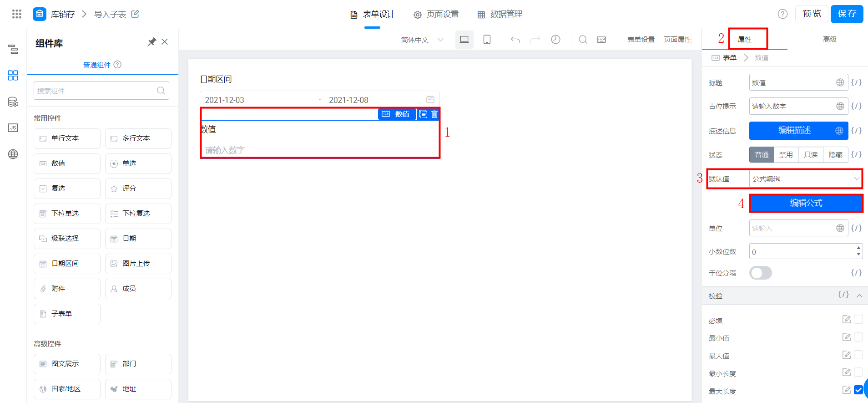The image size is (868, 403).
Task: Switch to 数据管理 tab
Action: pyautogui.click(x=500, y=15)
